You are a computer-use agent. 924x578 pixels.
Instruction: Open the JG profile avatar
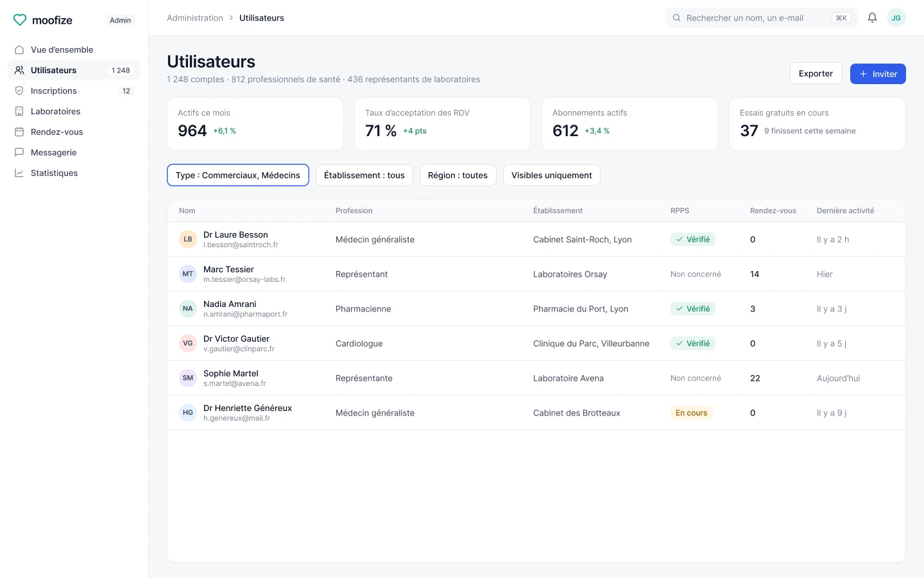coord(896,18)
